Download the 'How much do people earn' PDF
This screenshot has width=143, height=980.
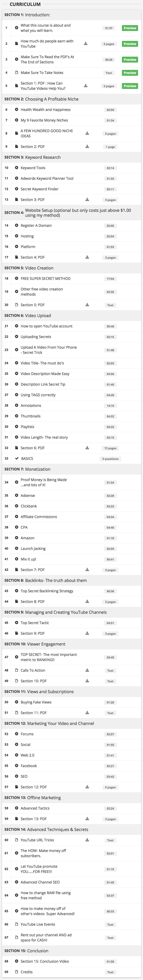pyautogui.click(x=86, y=44)
